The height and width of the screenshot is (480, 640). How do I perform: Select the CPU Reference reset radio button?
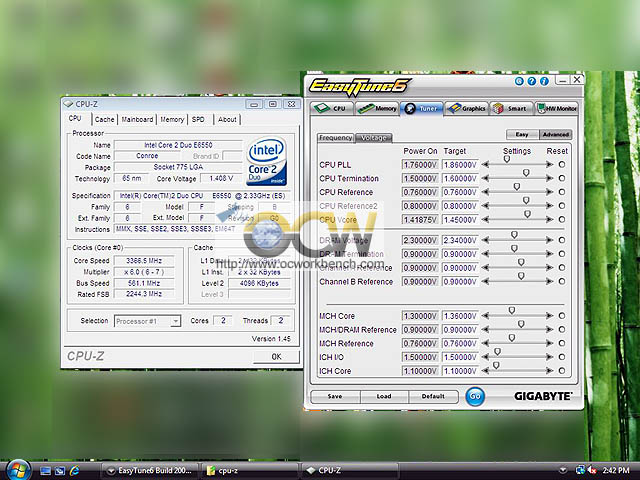pos(562,192)
